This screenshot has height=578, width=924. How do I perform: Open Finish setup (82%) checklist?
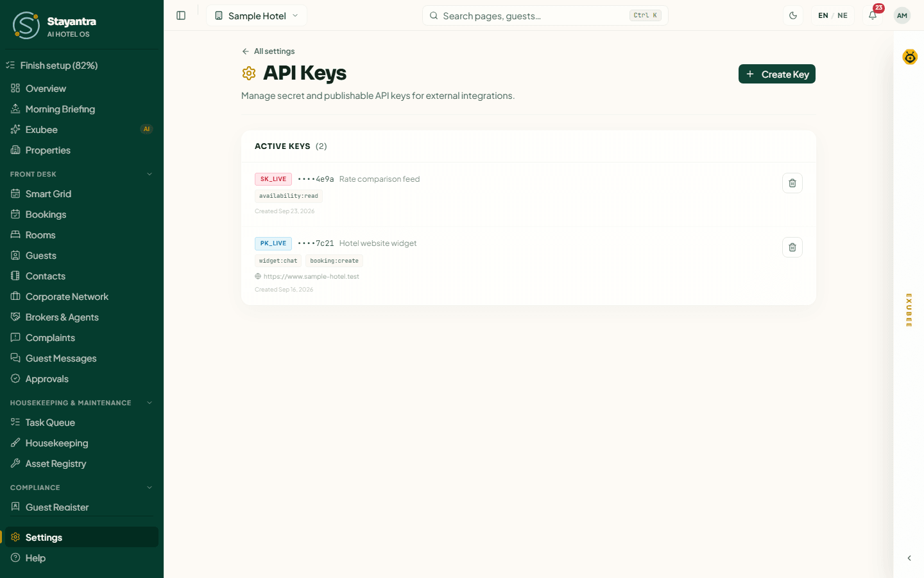point(81,66)
